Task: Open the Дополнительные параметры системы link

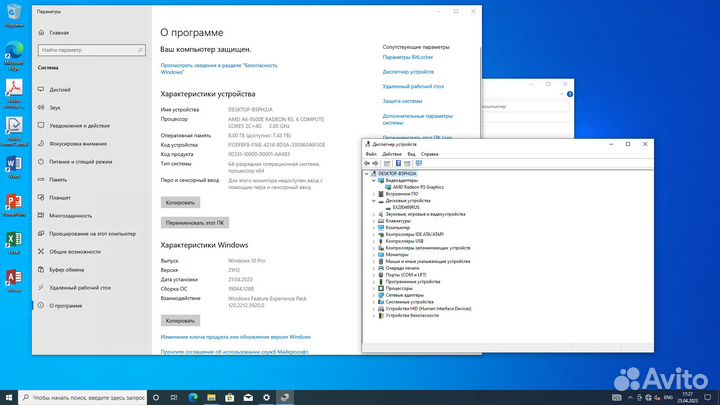Action: click(417, 119)
